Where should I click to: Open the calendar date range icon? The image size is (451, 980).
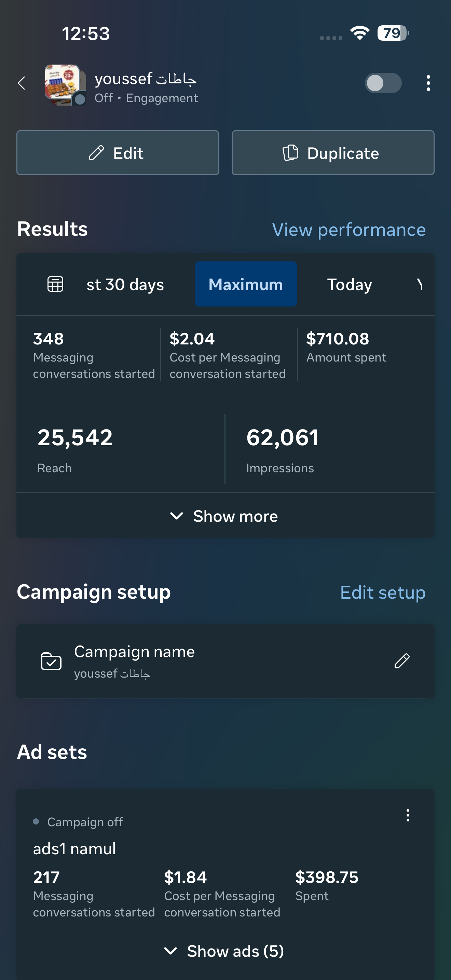coord(55,284)
